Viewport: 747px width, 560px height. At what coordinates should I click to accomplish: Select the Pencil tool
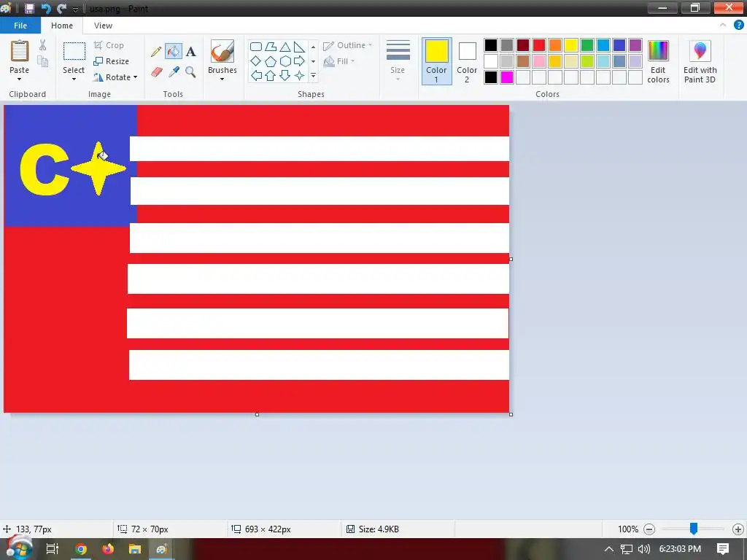point(156,52)
